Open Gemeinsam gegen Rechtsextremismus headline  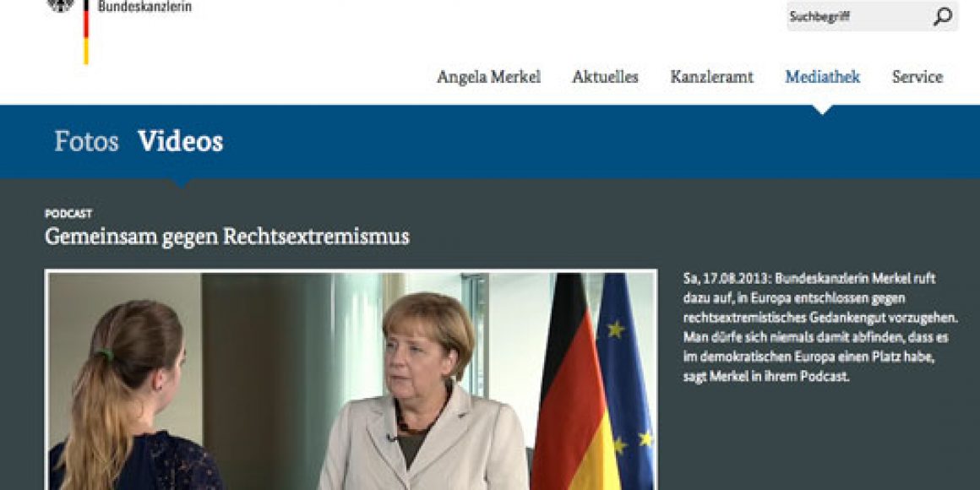click(x=227, y=237)
